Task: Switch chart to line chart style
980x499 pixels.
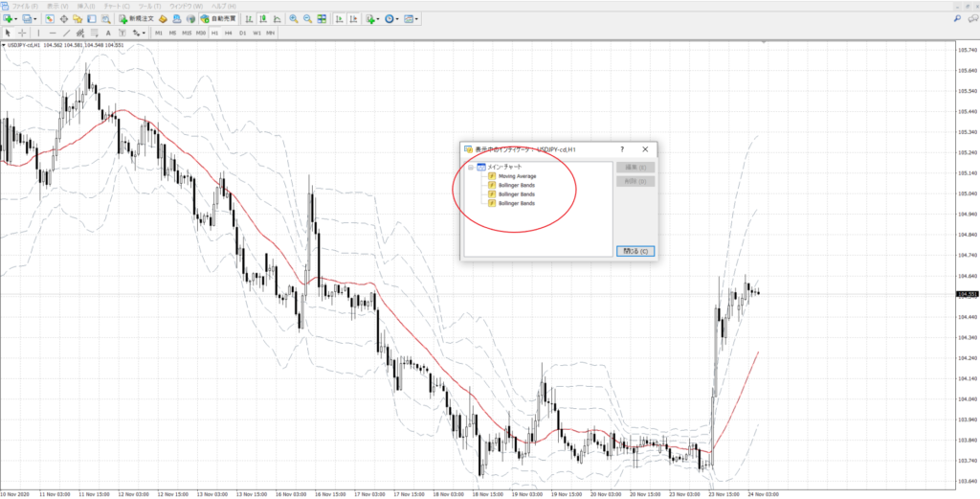Action: [x=277, y=19]
